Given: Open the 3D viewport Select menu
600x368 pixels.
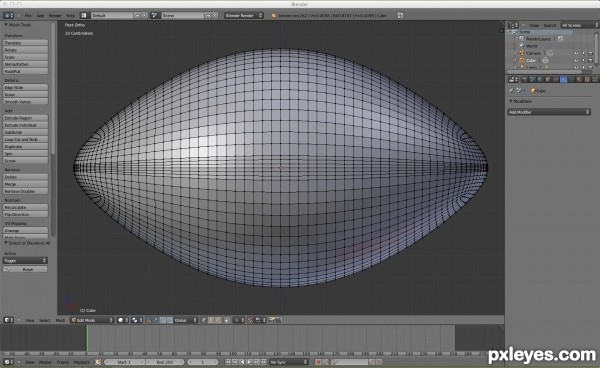Looking at the screenshot, I should click(45, 320).
